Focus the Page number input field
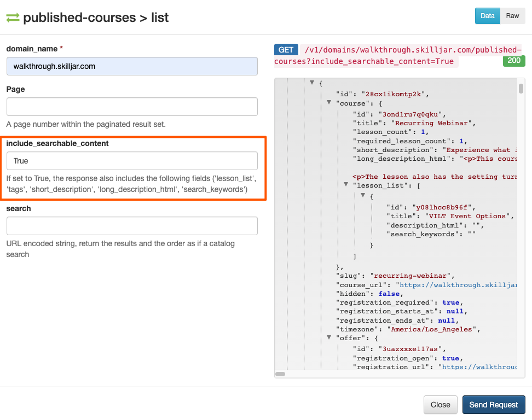 tap(132, 107)
